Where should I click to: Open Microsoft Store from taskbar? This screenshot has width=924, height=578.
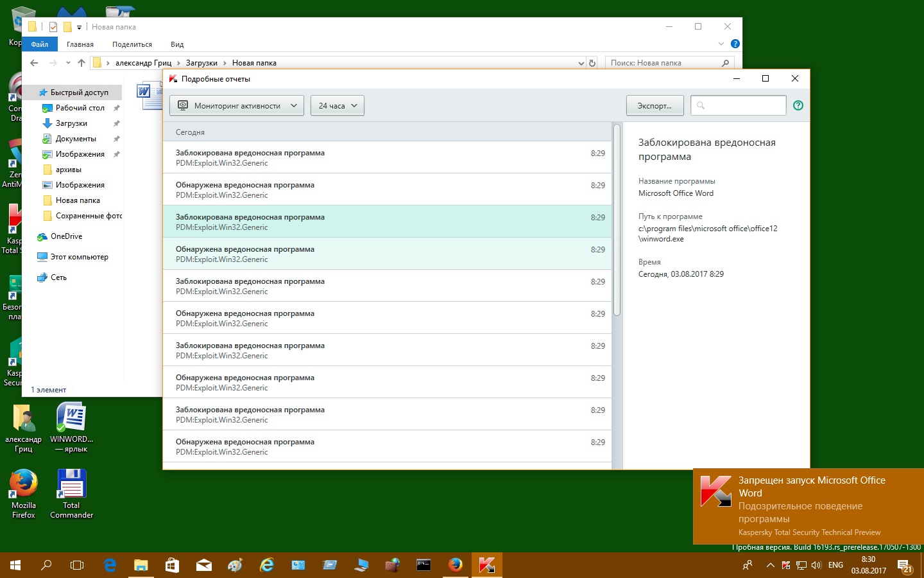coord(172,565)
